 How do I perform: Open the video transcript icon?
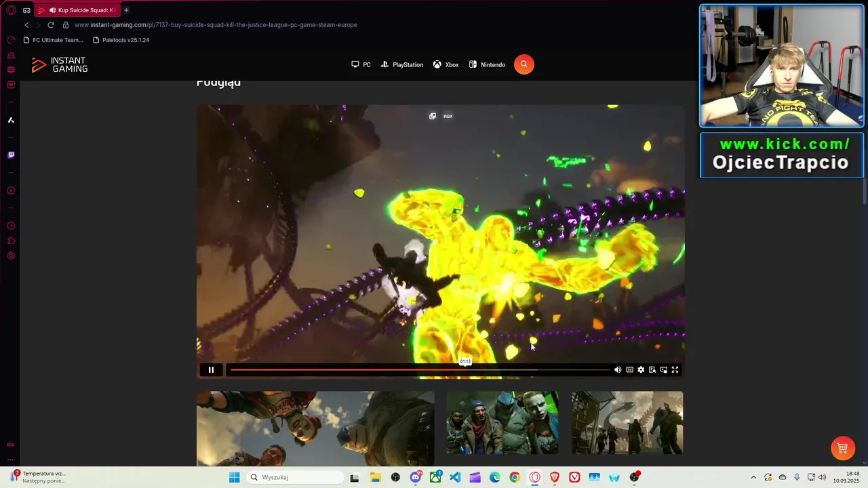point(652,369)
